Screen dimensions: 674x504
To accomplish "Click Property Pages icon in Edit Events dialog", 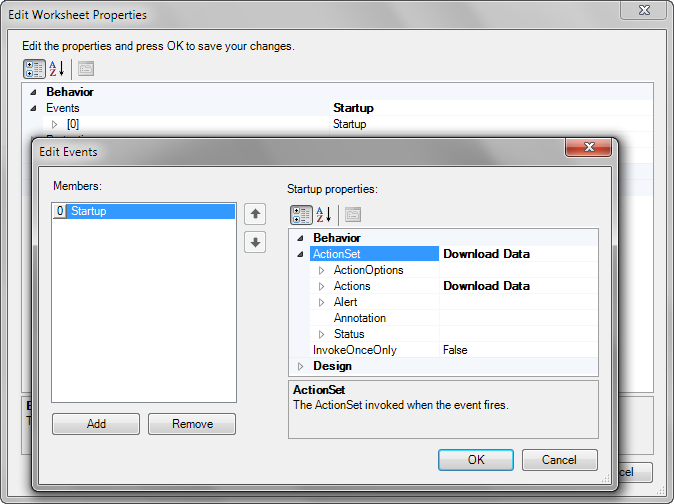I will click(353, 215).
